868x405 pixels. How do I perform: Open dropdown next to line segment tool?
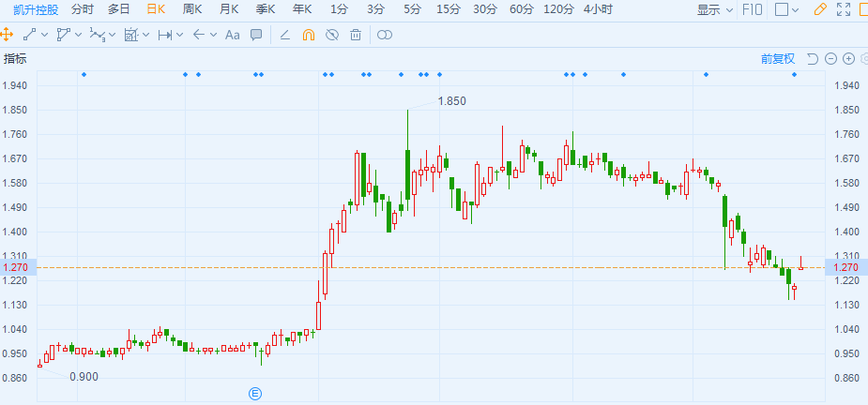44,35
